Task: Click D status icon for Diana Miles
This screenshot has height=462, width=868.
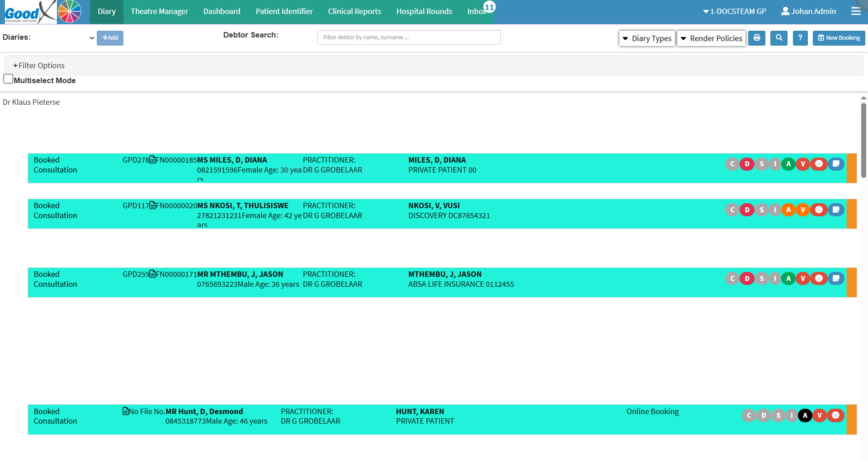Action: pyautogui.click(x=747, y=164)
